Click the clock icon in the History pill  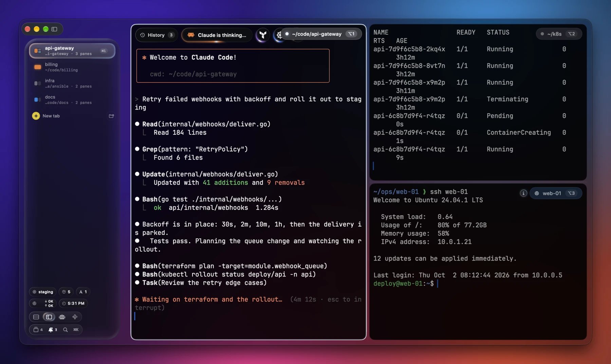tap(143, 35)
